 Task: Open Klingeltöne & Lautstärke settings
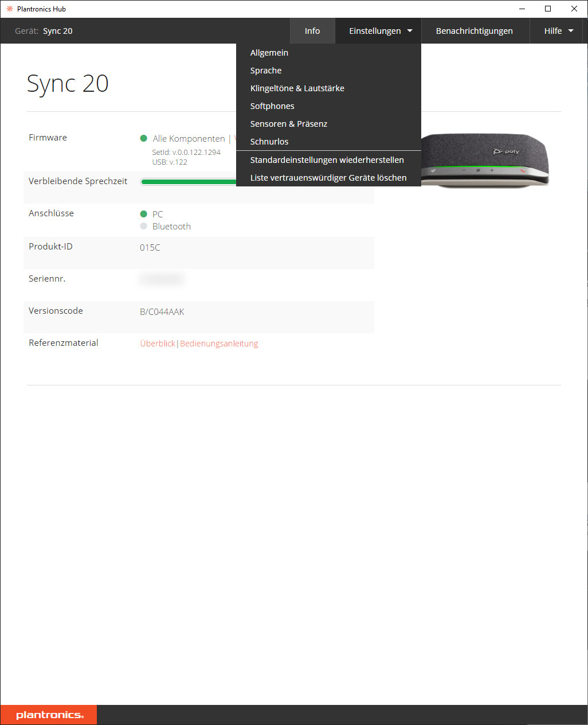click(x=328, y=88)
